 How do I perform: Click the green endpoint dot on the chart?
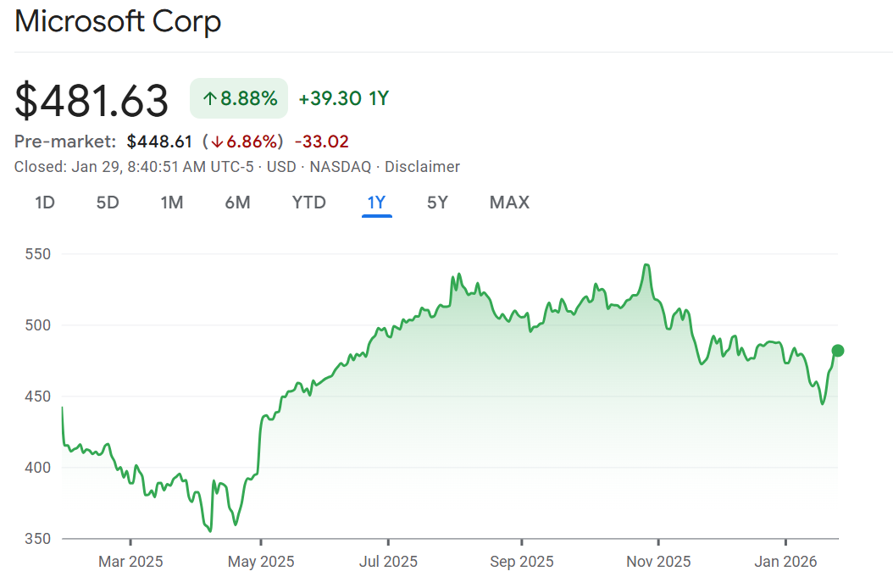click(x=838, y=351)
